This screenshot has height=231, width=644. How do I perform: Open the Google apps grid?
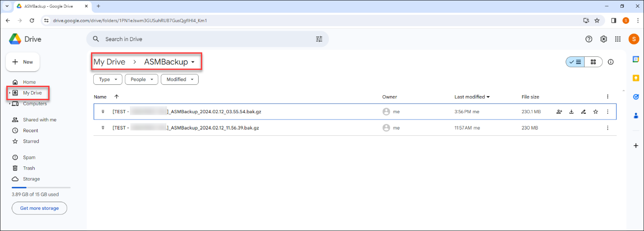(618, 39)
